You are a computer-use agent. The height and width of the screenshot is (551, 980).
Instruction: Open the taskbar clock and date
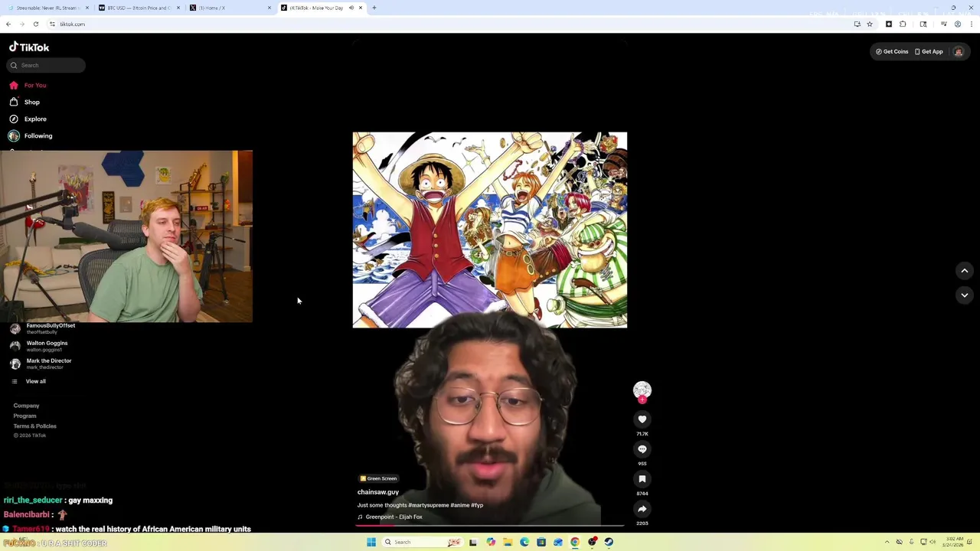pyautogui.click(x=954, y=542)
